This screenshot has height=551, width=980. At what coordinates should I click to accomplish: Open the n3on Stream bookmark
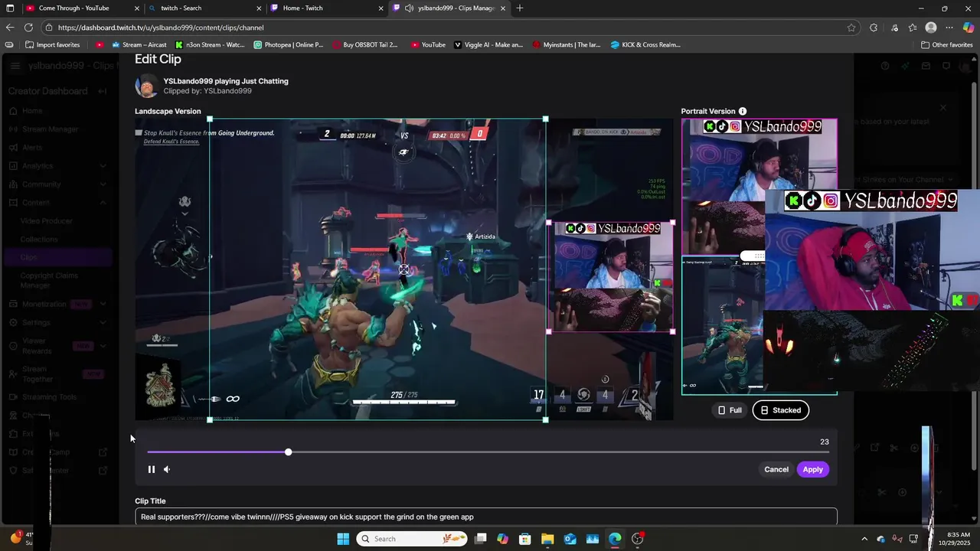(x=210, y=45)
